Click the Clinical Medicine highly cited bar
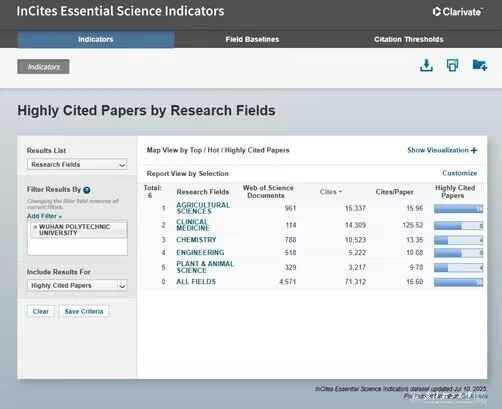 458,226
